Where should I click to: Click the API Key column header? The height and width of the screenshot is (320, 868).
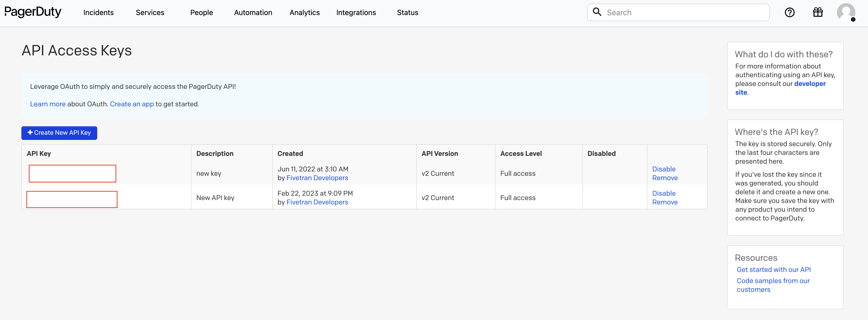(39, 154)
